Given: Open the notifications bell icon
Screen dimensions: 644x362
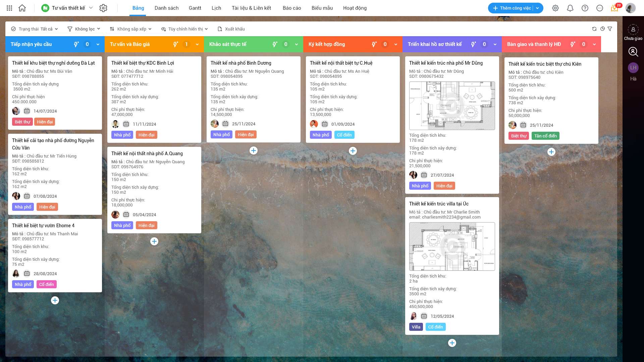Looking at the screenshot, I should click(570, 8).
